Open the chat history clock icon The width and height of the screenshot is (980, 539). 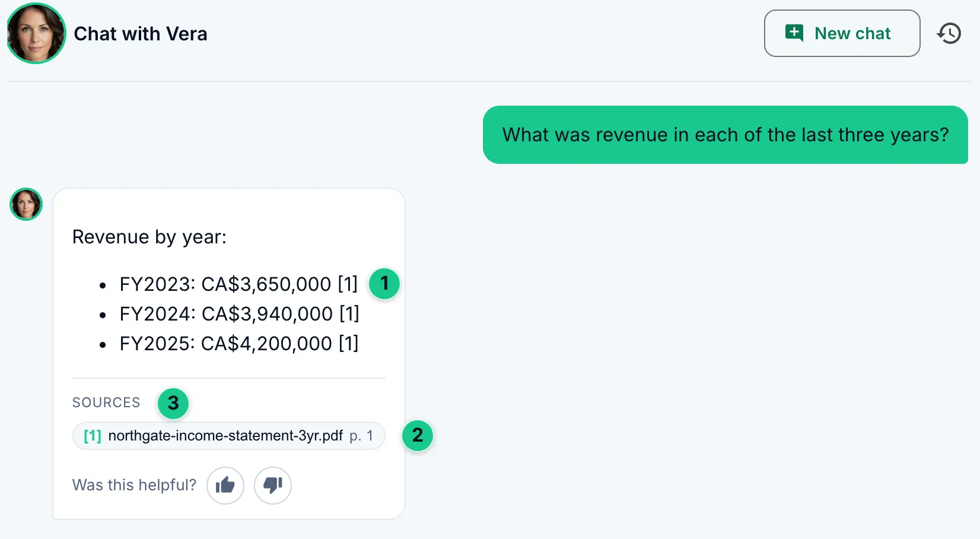pyautogui.click(x=949, y=33)
